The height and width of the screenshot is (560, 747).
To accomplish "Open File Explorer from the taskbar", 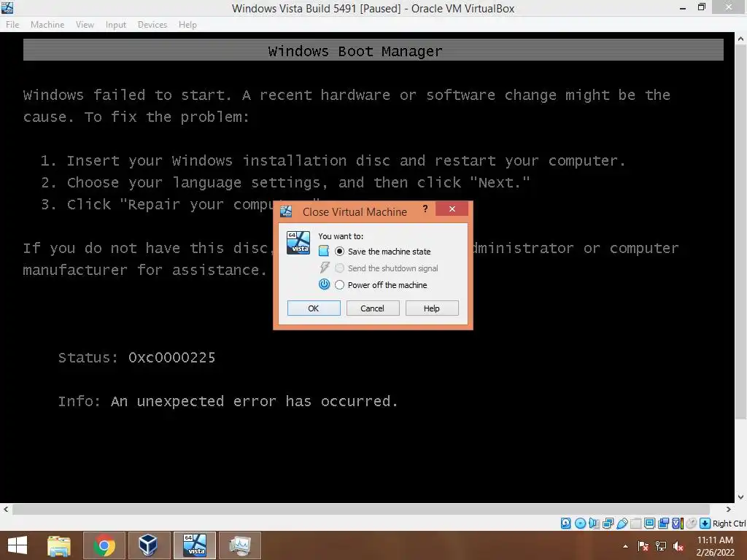I will [59, 545].
